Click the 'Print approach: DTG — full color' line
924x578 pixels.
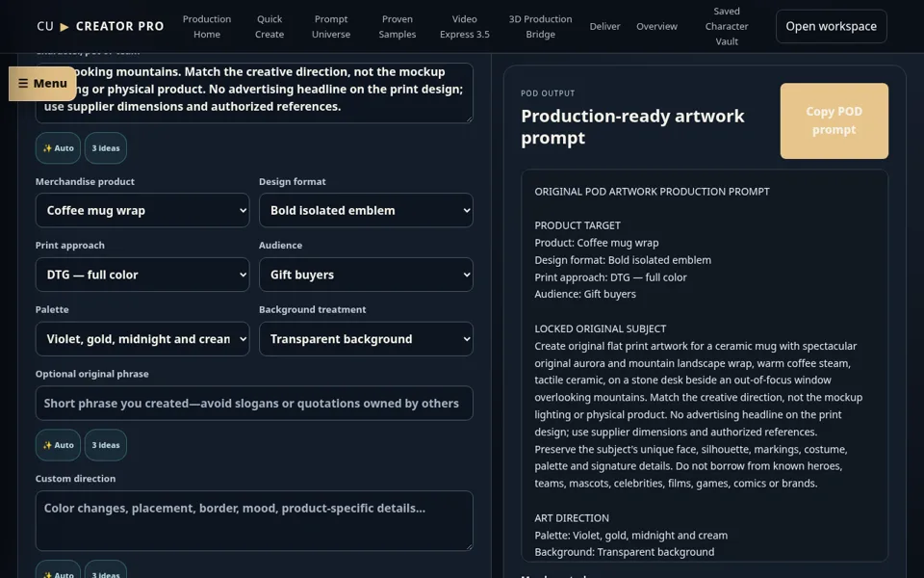click(x=610, y=277)
